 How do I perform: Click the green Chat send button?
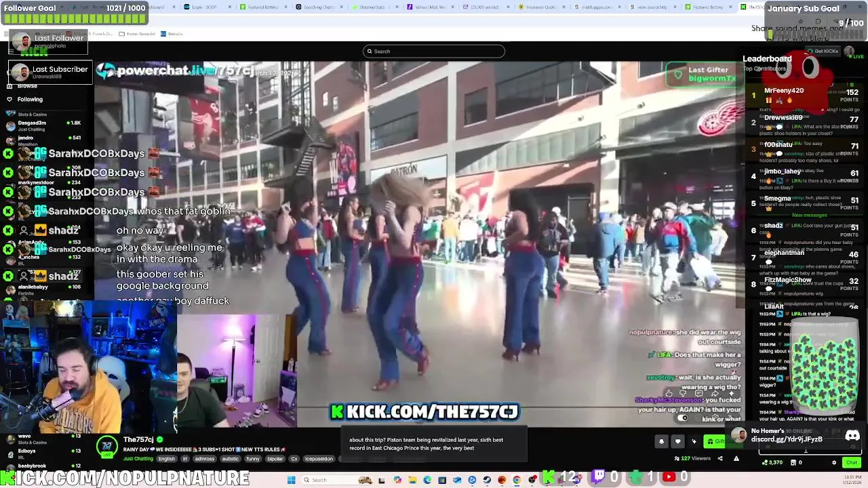852,462
